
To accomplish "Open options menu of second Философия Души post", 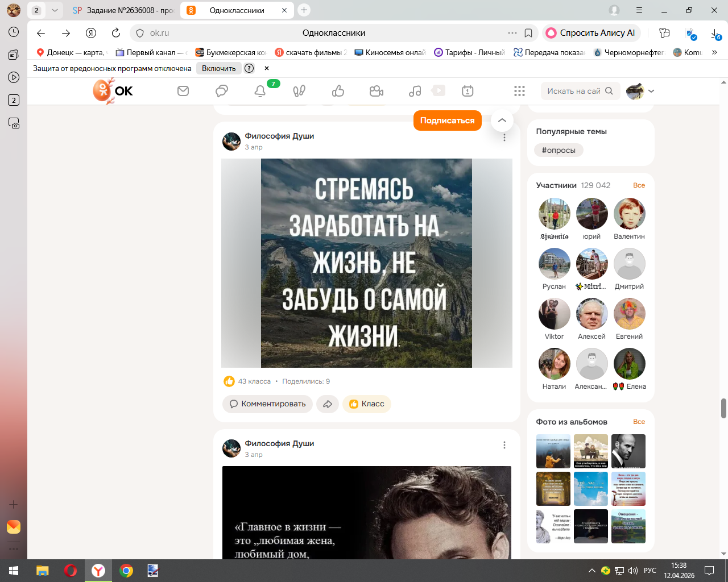I will tap(504, 445).
